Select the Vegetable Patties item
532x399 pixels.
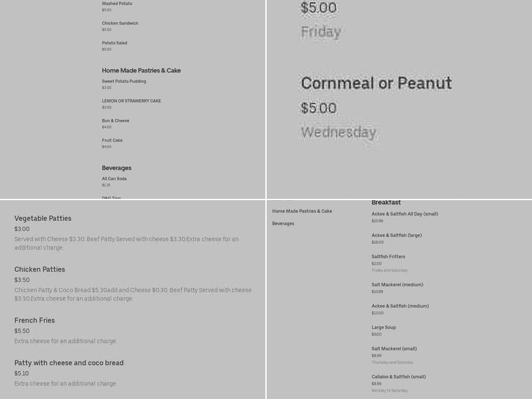coord(43,218)
